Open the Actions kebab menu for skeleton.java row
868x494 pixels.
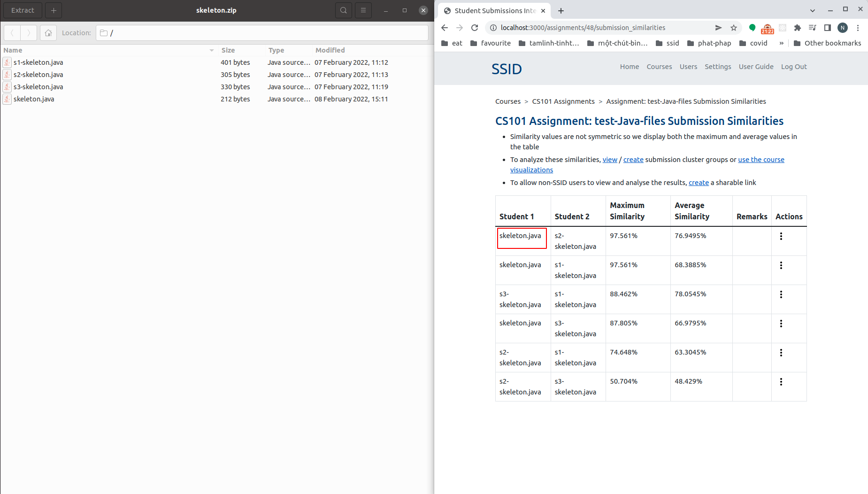point(781,237)
